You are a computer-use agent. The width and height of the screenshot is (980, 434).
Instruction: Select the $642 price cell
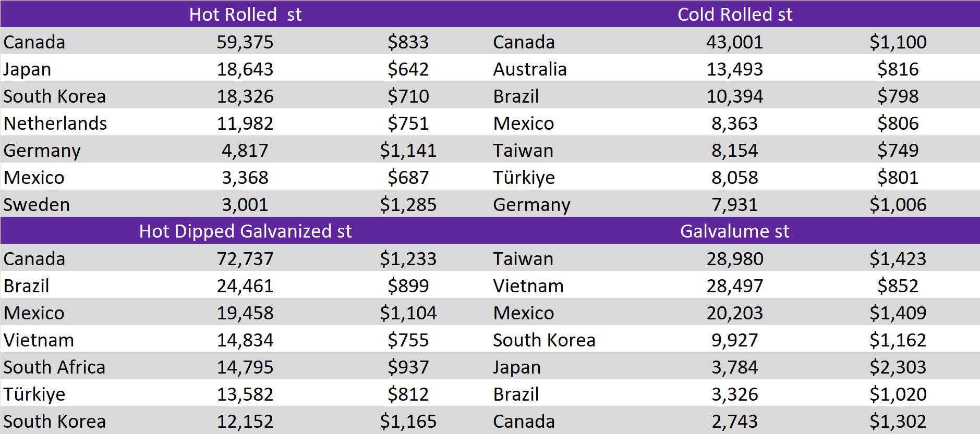click(408, 69)
